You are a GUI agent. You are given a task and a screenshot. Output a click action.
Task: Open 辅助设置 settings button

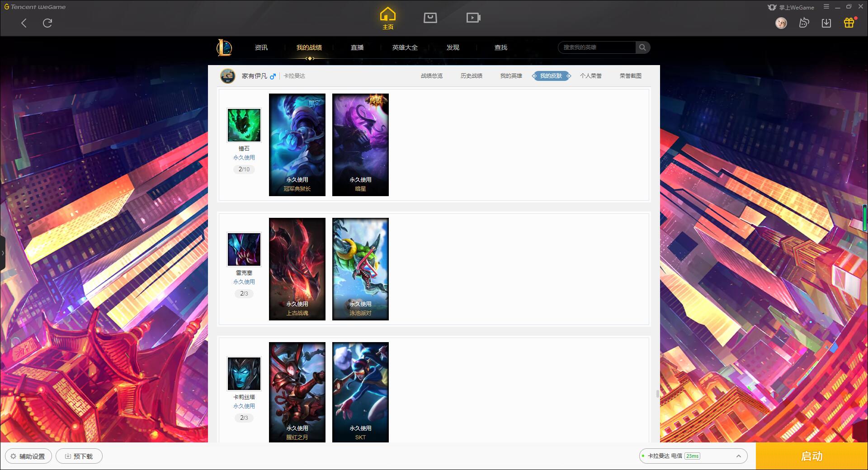[28, 456]
